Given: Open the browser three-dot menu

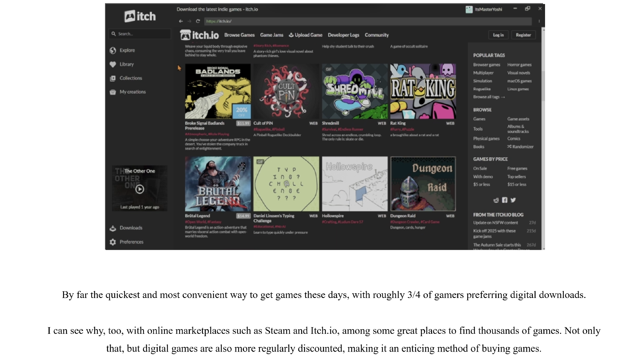Looking at the screenshot, I should [x=539, y=21].
